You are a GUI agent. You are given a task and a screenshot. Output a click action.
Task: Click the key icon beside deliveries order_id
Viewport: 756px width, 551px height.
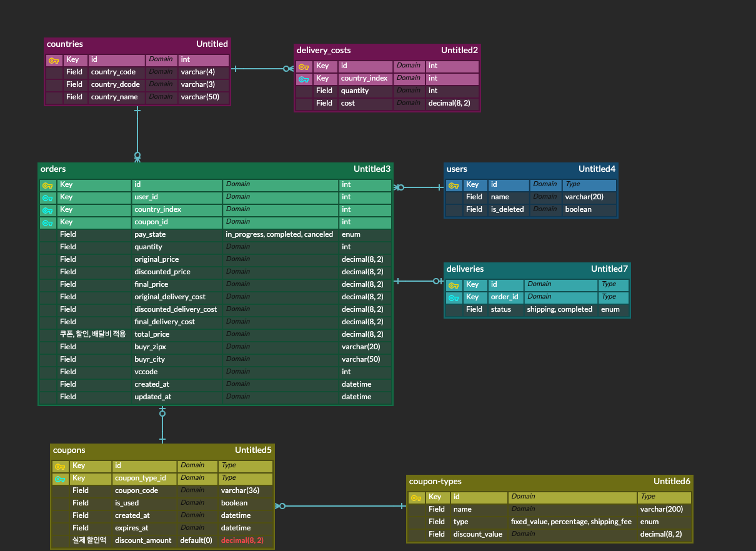coord(454,297)
